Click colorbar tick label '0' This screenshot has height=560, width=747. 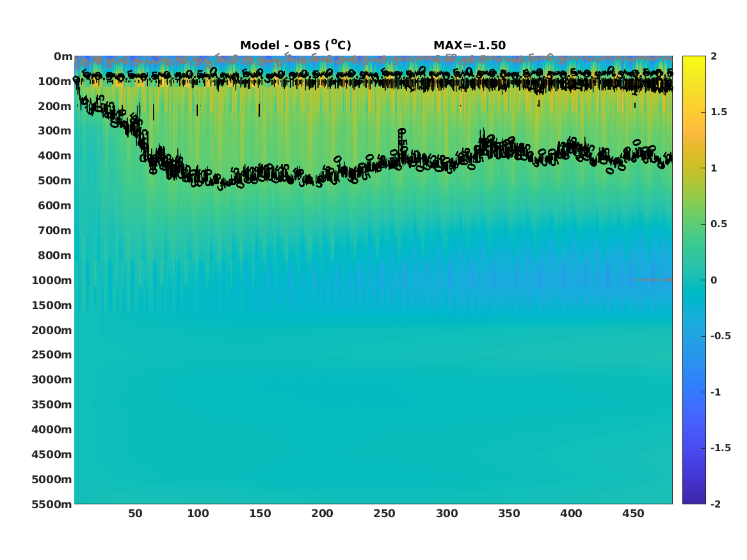(714, 280)
